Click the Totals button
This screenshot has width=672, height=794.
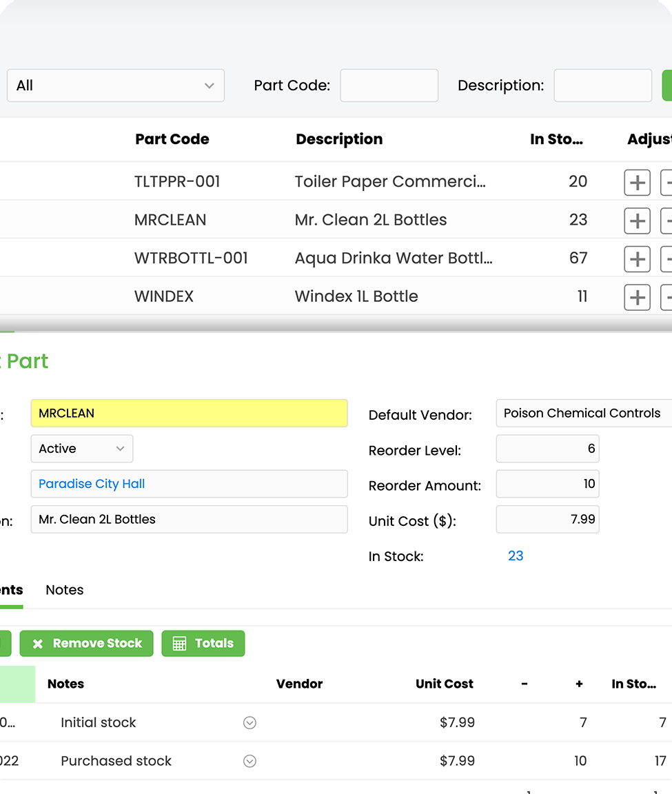click(203, 644)
